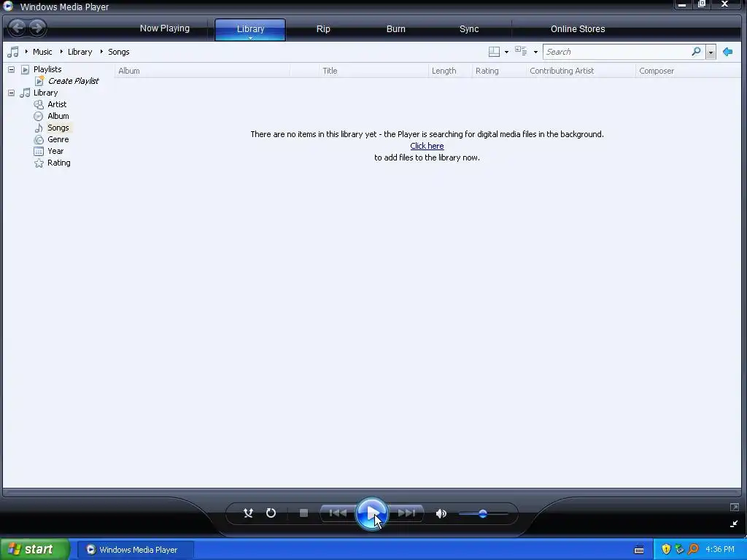The height and width of the screenshot is (560, 747).
Task: Open the Layout Options dropdown arrow
Action: click(506, 52)
